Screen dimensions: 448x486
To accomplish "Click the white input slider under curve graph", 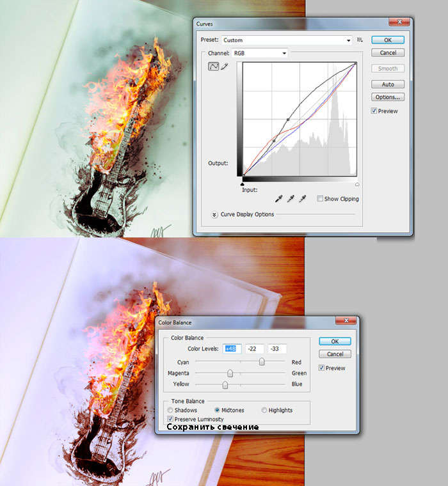I will pos(357,184).
